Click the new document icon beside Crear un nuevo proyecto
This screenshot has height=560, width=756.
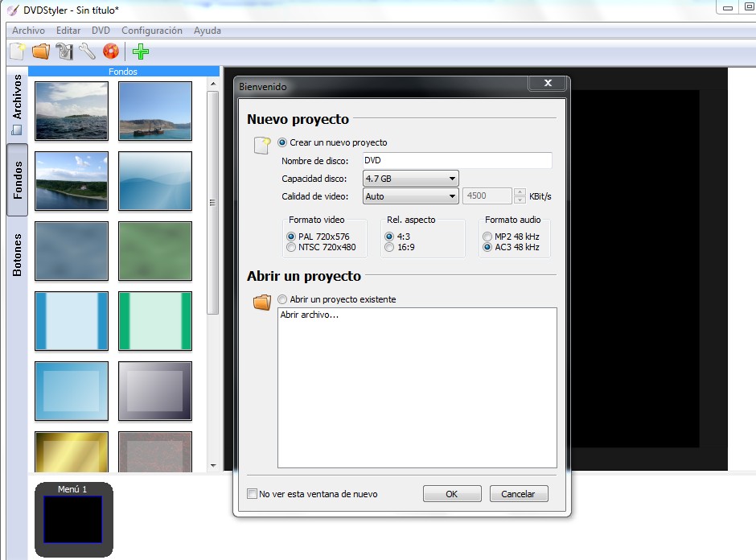[262, 145]
